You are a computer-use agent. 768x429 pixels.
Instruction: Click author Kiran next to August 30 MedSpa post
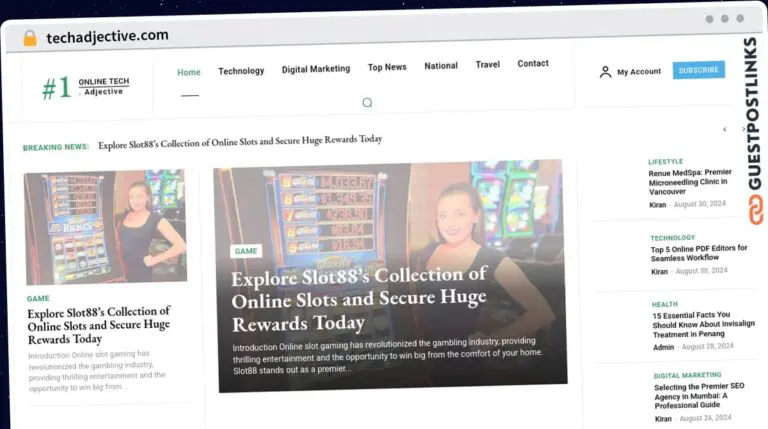point(657,205)
